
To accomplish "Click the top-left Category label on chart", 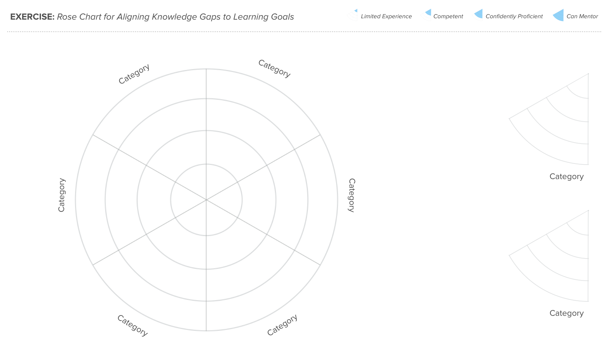I will tap(134, 74).
